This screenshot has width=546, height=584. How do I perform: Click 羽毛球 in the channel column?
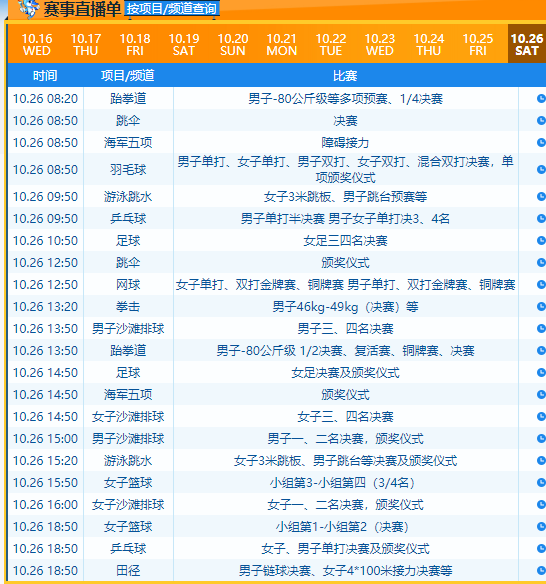pyautogui.click(x=128, y=169)
